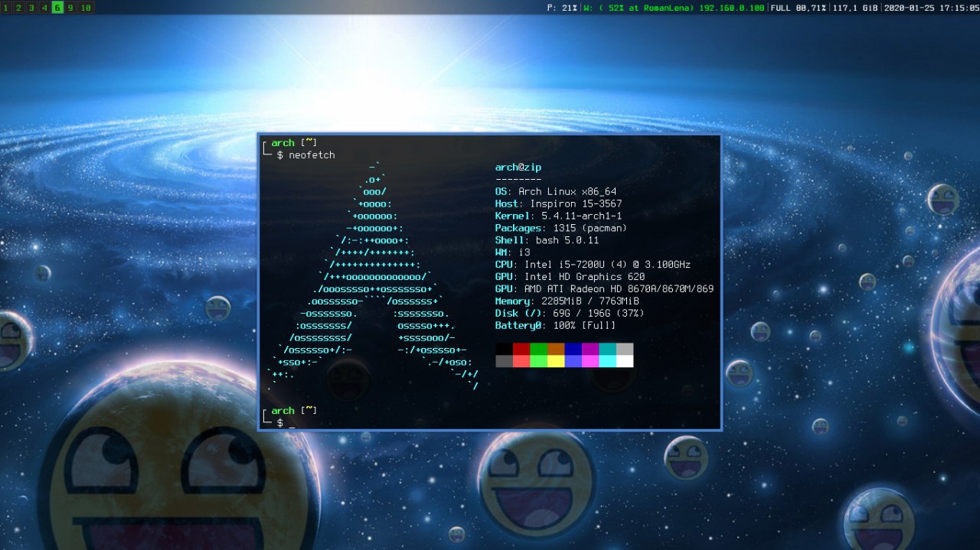Click the bright blue color block
Image resolution: width=980 pixels, height=550 pixels.
point(573,361)
